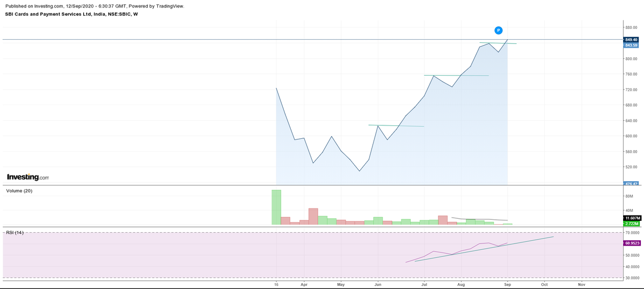Click the 800.00 price axis label
This screenshot has width=644, height=289.
(631, 58)
